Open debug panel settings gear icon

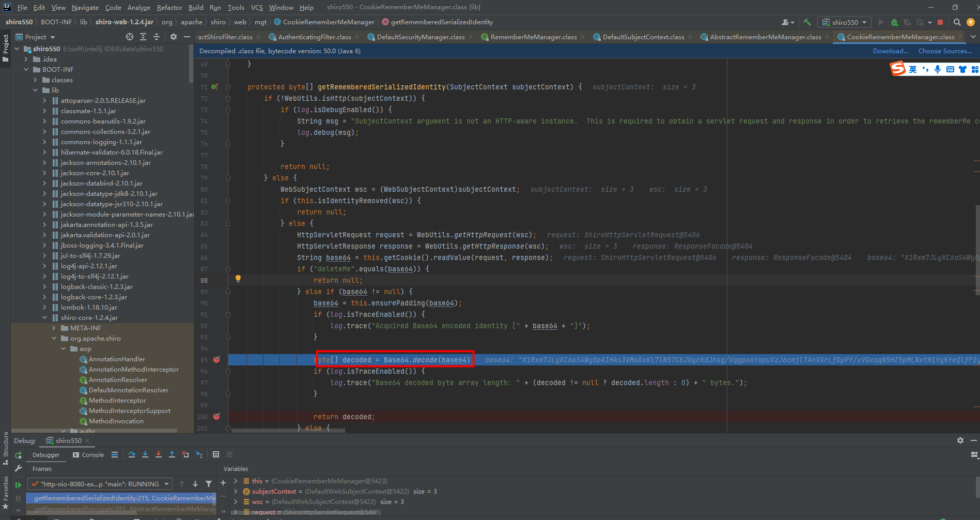coord(960,440)
